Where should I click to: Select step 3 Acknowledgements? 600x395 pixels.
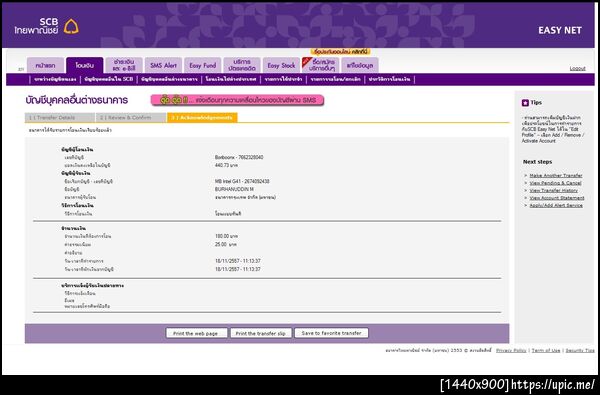coord(202,118)
